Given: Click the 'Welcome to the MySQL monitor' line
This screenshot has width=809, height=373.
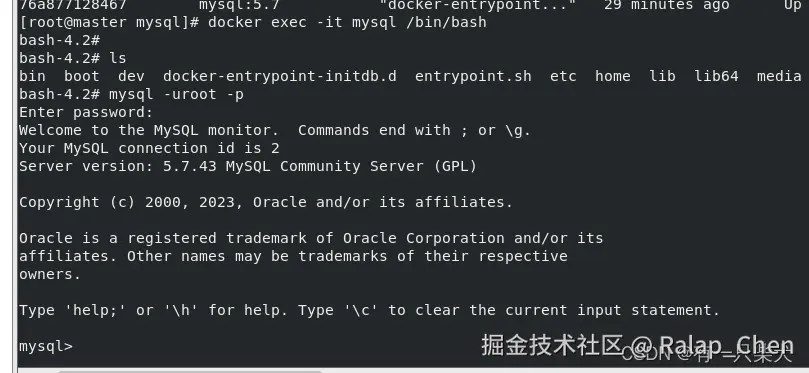Looking at the screenshot, I should [275, 131].
